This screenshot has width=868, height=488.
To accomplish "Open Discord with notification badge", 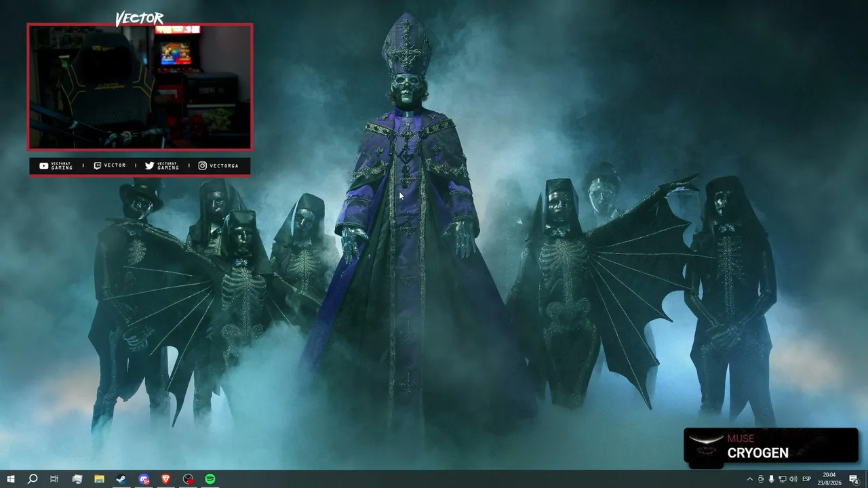I will point(144,479).
